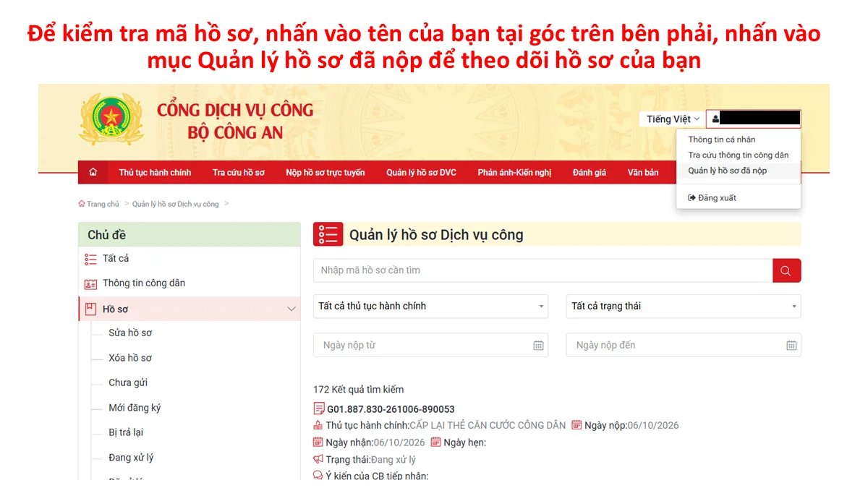Open the Quản lý hồ sơ DVC menu

[421, 173]
